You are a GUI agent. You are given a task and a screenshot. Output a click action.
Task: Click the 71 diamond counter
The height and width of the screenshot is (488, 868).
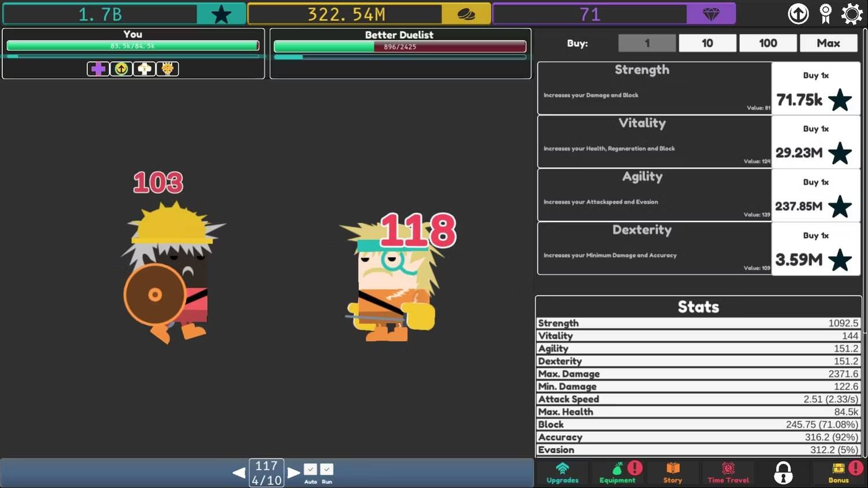click(590, 14)
